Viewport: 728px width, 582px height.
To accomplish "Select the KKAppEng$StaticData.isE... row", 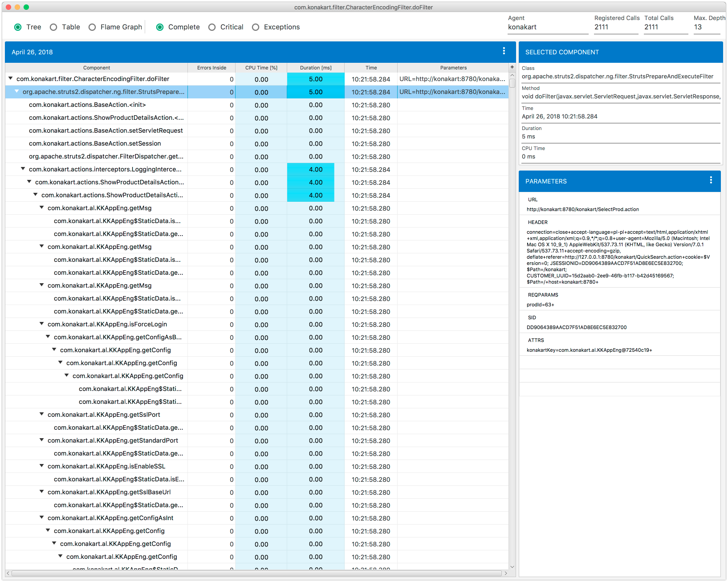I will click(x=257, y=479).
